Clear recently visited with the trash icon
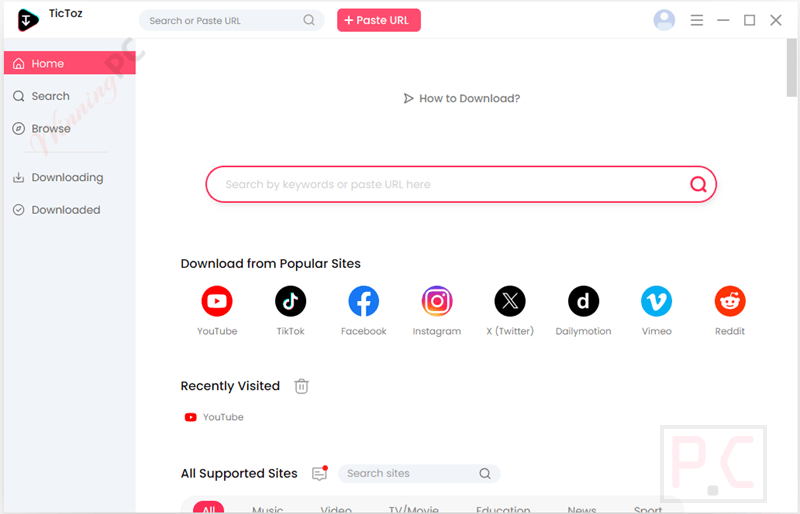 pyautogui.click(x=302, y=386)
